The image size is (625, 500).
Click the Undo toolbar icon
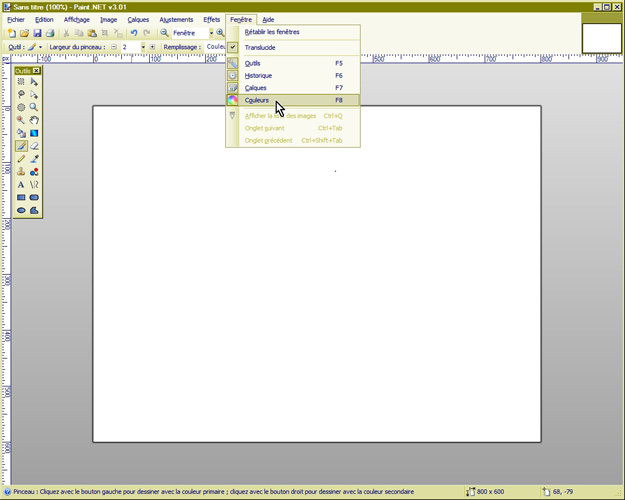tap(134, 33)
